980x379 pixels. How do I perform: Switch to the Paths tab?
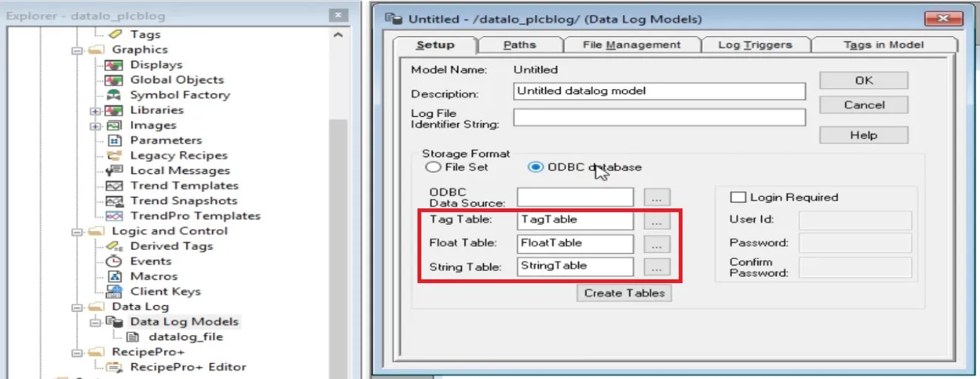(519, 45)
